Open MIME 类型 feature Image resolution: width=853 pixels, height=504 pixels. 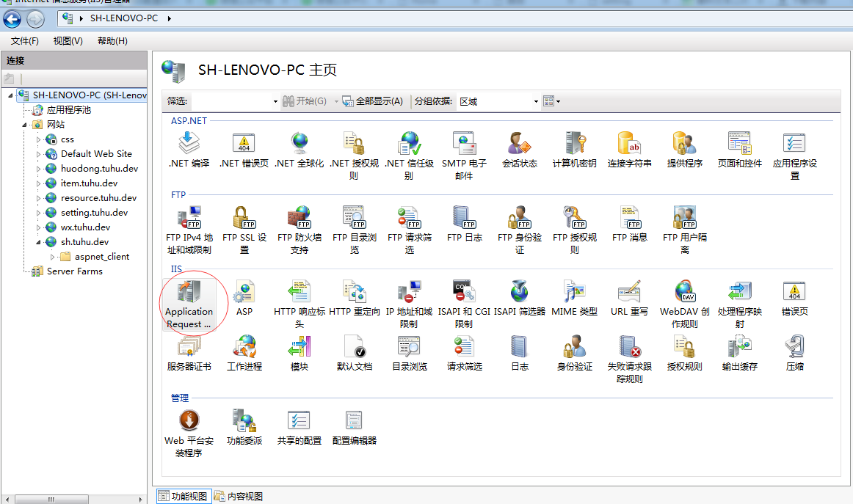[575, 298]
